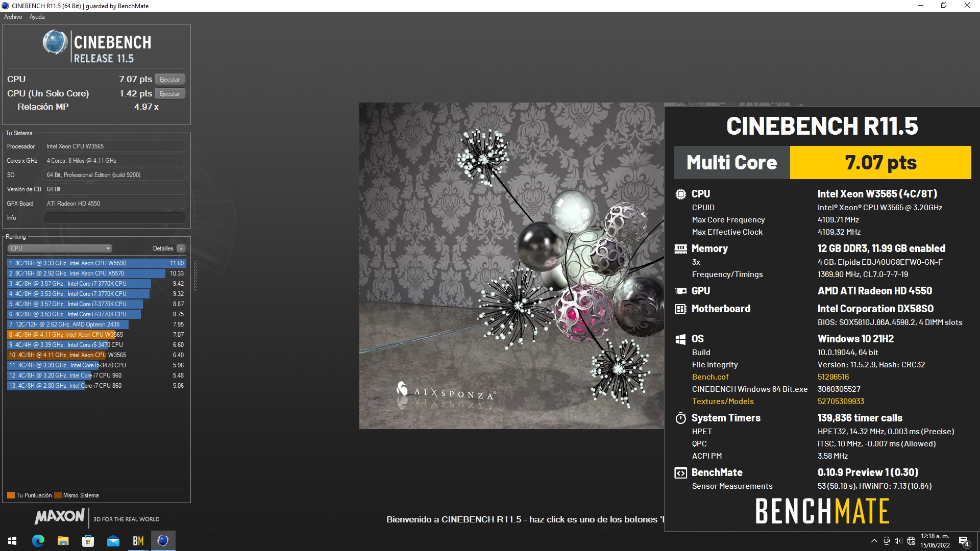The height and width of the screenshot is (551, 980).
Task: Click the Cores x GHz value field
Action: click(x=115, y=161)
